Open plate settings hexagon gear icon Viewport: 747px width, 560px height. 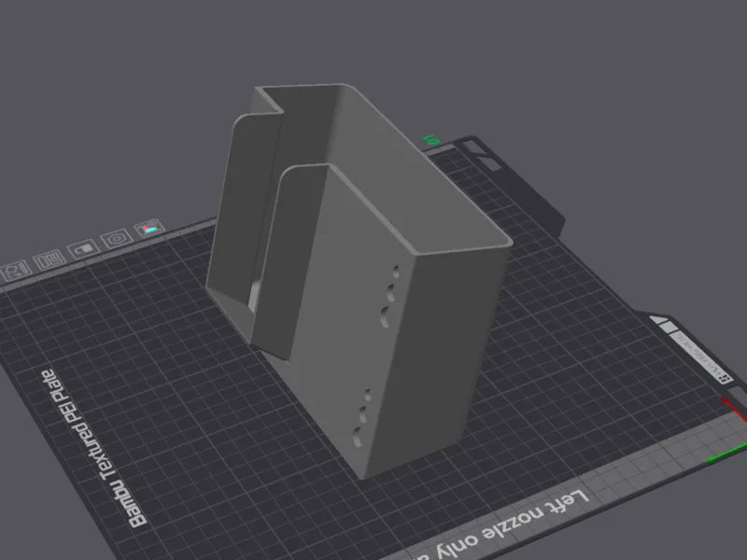click(117, 239)
